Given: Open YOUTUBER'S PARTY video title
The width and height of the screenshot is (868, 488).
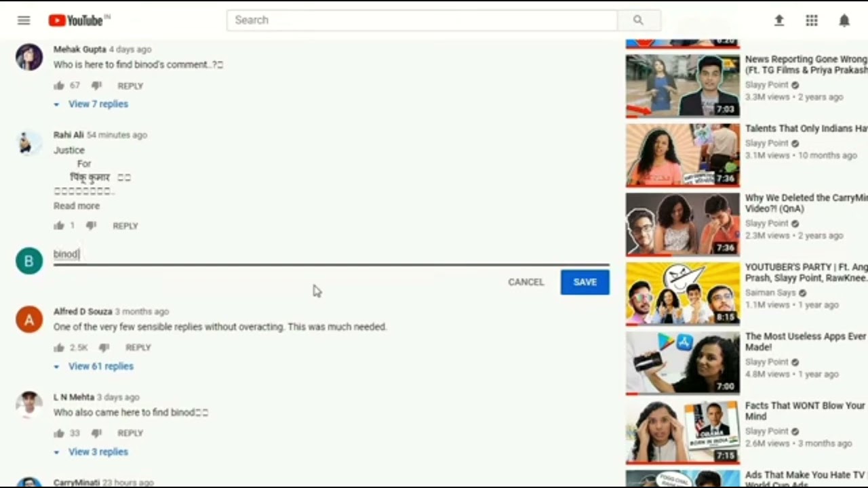Looking at the screenshot, I should (806, 272).
